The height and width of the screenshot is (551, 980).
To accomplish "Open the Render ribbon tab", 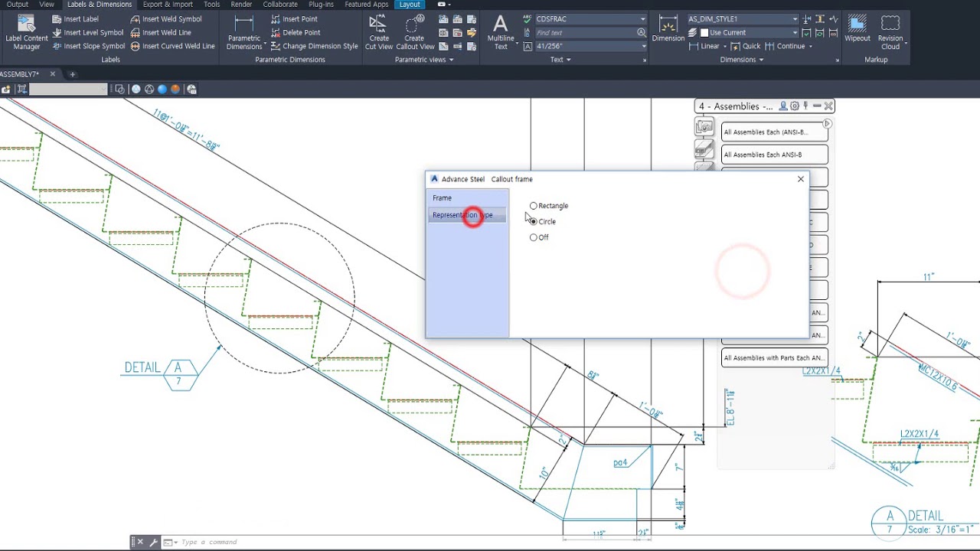I will [x=241, y=5].
